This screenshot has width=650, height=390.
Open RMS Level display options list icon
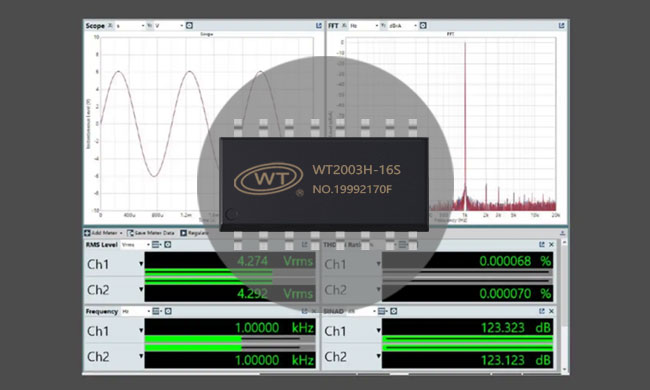[156, 245]
